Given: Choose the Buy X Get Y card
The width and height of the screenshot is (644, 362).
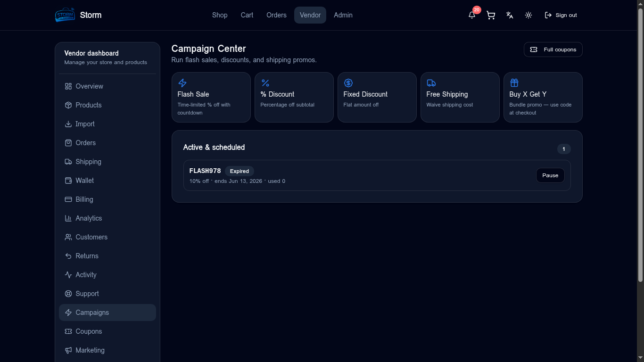Looking at the screenshot, I should 543,97.
